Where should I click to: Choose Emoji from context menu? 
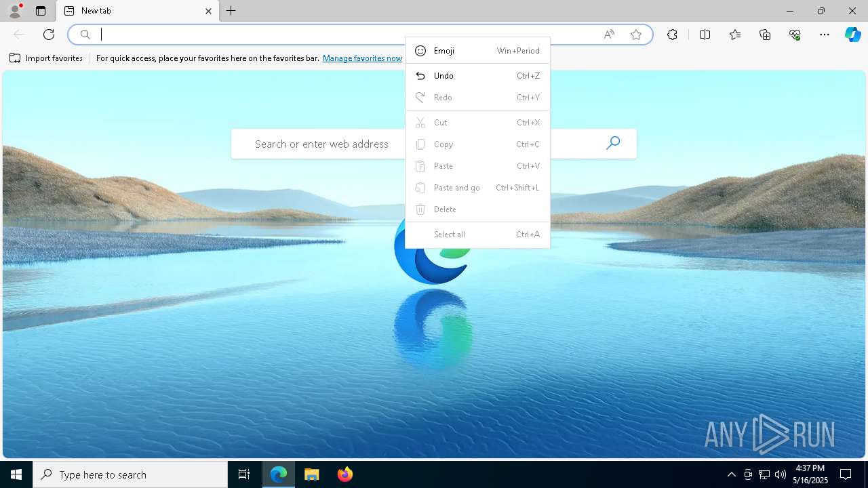point(477,51)
